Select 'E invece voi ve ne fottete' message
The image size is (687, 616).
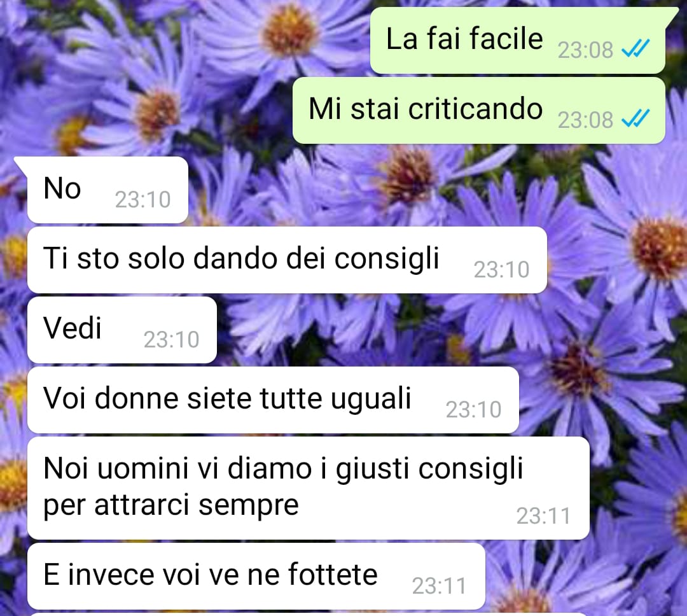pyautogui.click(x=256, y=576)
